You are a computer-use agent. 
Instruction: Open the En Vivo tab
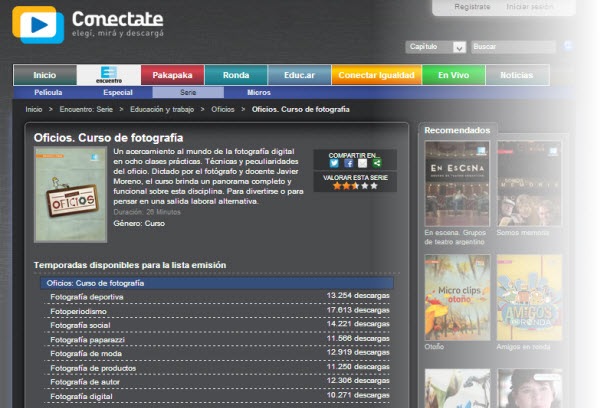(x=453, y=75)
